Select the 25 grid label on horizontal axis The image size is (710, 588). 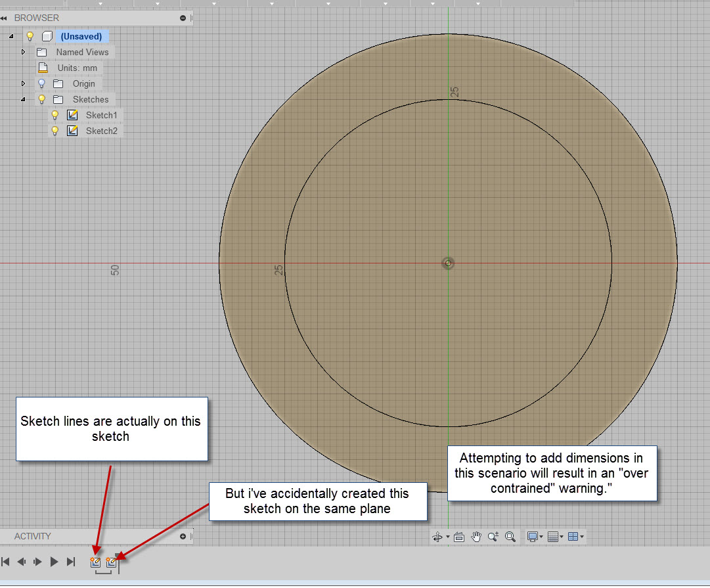click(x=279, y=271)
